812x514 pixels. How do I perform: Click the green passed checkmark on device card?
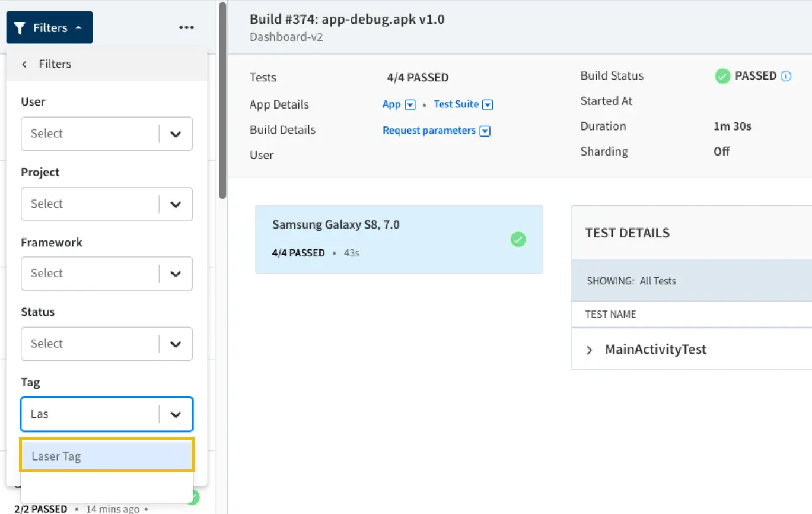(518, 239)
